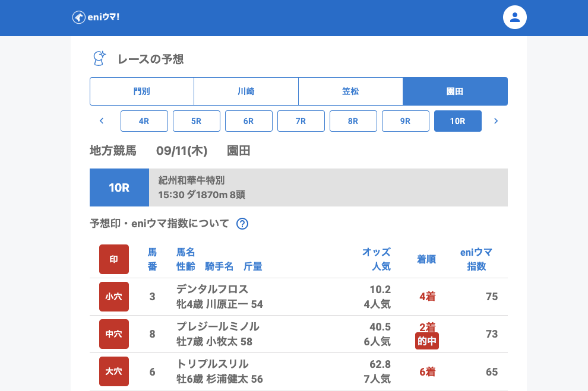This screenshot has width=588, height=391.
Task: Select race 9R button
Action: [406, 121]
